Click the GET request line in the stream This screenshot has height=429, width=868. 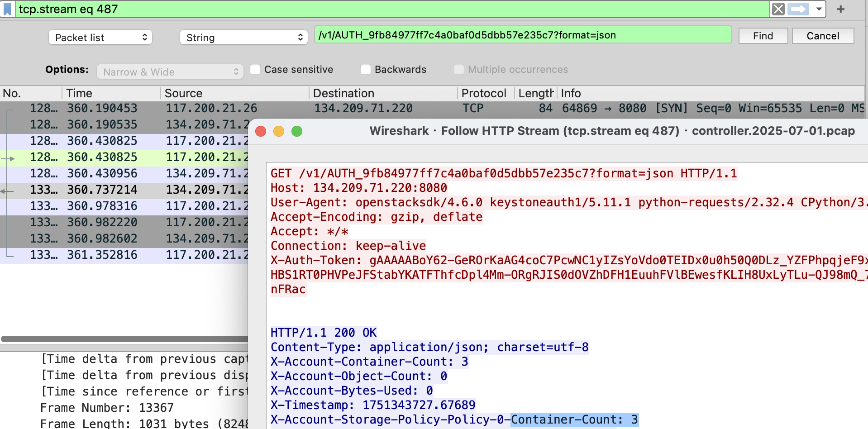click(504, 173)
